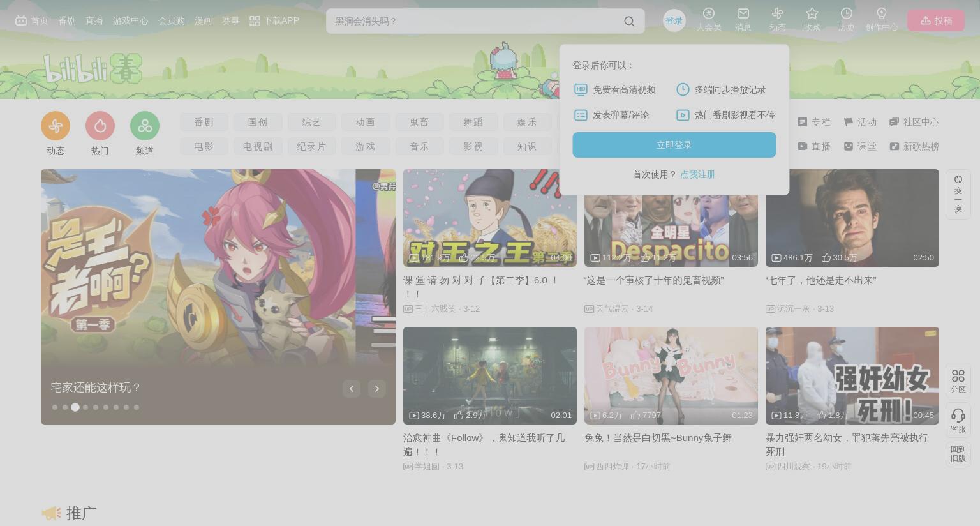This screenshot has height=526, width=980.
Task: Open the 大会员 icon
Action: [x=708, y=13]
